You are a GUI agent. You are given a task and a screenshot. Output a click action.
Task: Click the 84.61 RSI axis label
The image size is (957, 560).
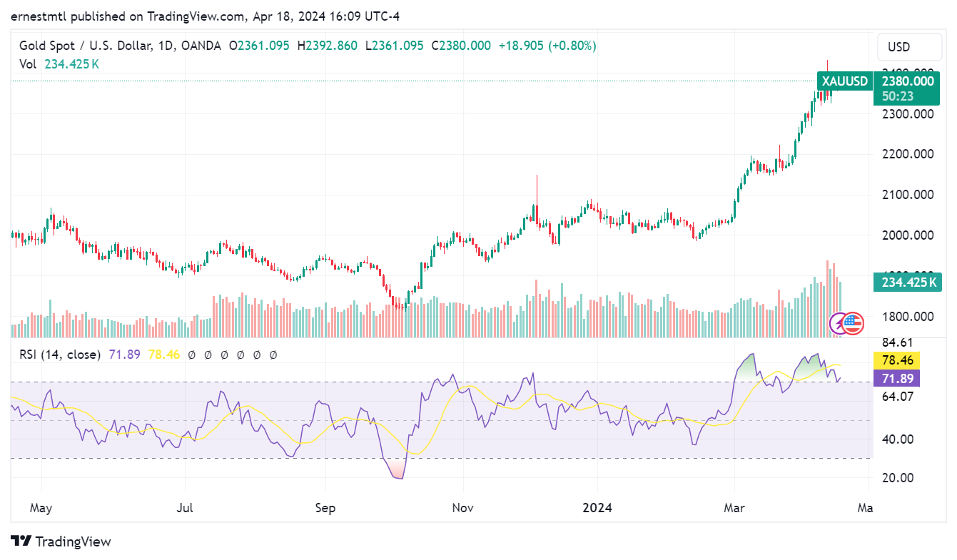(898, 342)
